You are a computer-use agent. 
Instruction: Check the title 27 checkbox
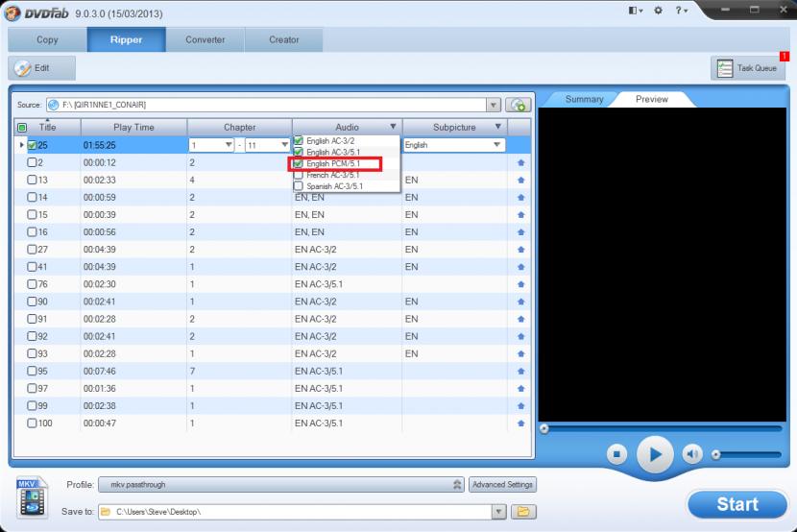(32, 250)
